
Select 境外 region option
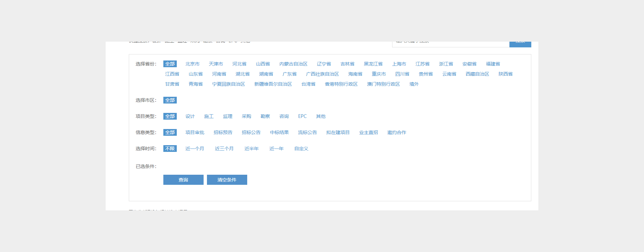414,84
